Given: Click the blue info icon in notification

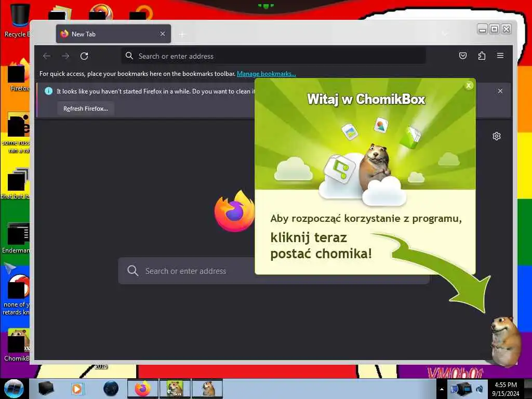Looking at the screenshot, I should (48, 91).
